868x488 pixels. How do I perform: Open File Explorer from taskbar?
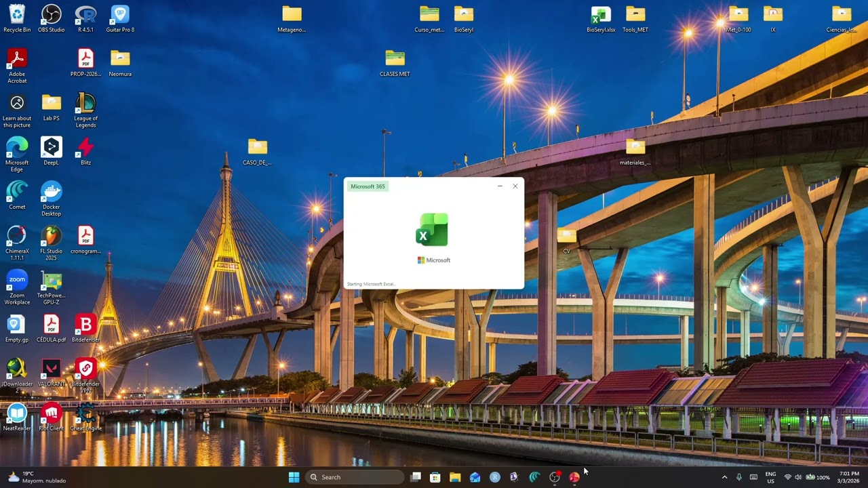[x=455, y=477]
